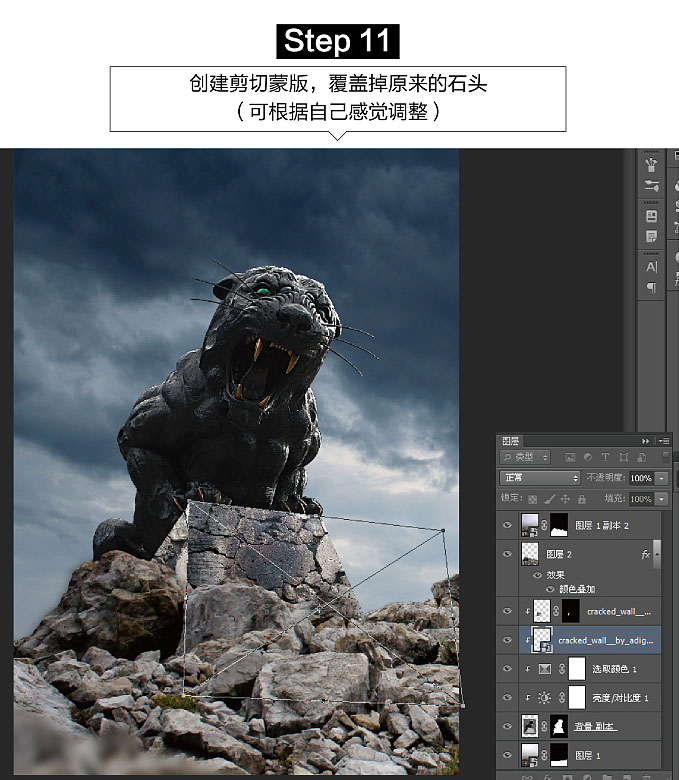Image resolution: width=679 pixels, height=780 pixels.
Task: Open the Brush panel icon
Action: (x=651, y=164)
